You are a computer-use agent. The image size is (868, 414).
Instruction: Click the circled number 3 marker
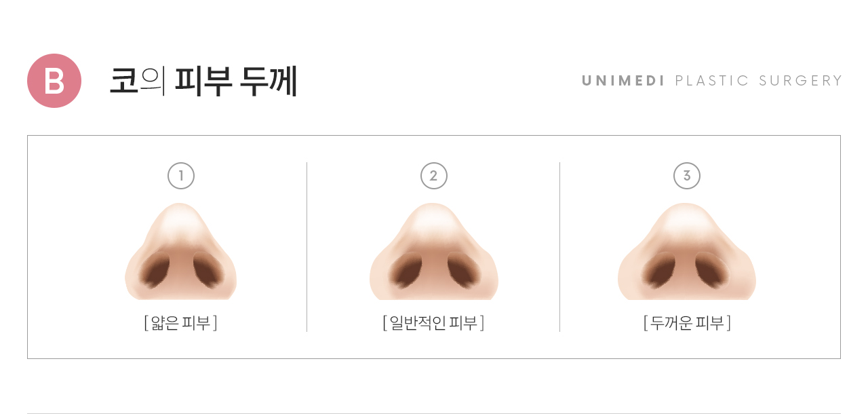coord(687,176)
